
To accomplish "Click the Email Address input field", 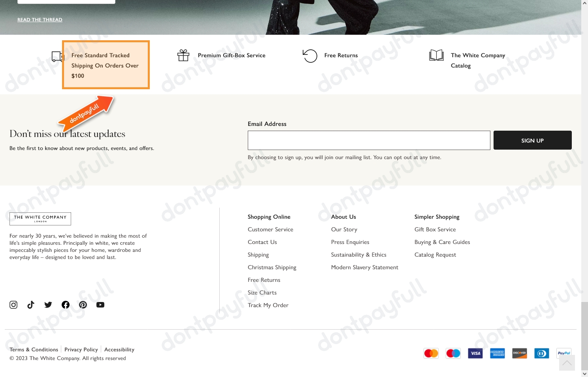I will (x=369, y=140).
